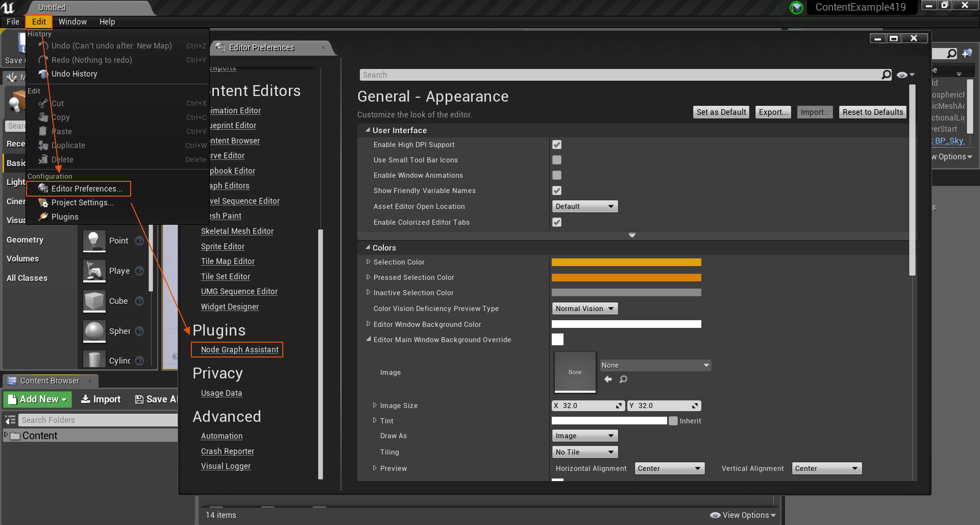Click the Add New button
This screenshot has height=525, width=980.
pyautogui.click(x=38, y=399)
